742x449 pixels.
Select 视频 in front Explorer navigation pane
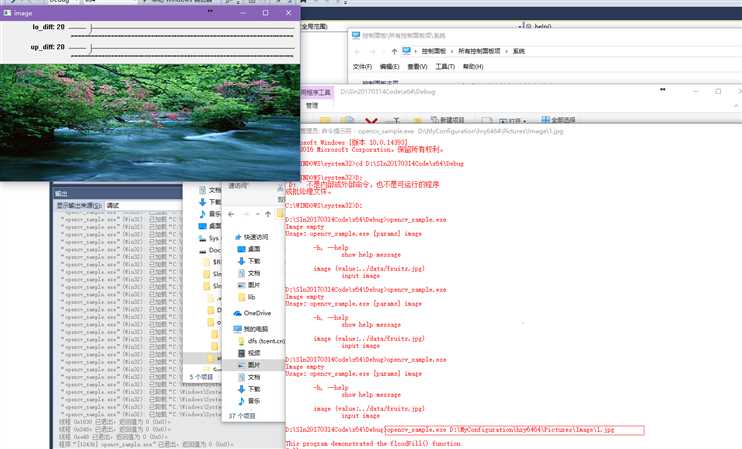tap(249, 353)
